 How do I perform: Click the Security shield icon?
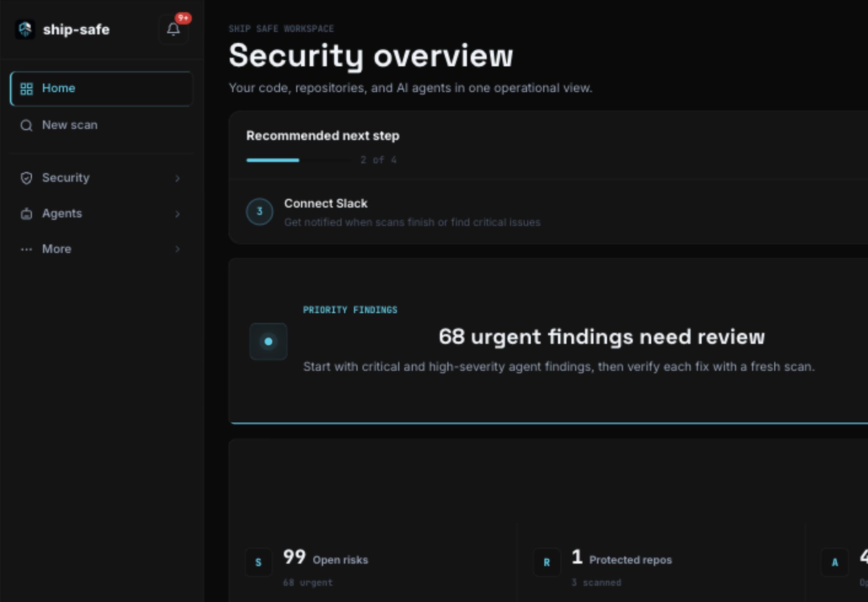(x=26, y=178)
